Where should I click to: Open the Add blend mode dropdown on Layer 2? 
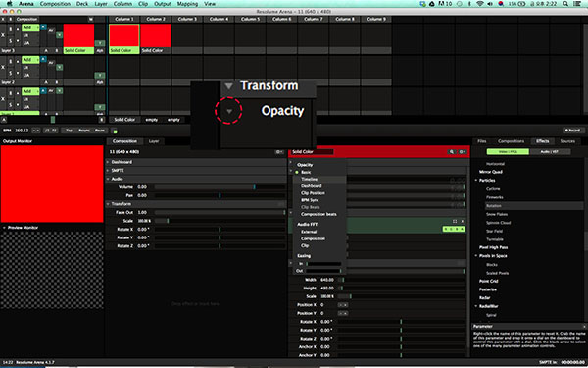[30, 60]
